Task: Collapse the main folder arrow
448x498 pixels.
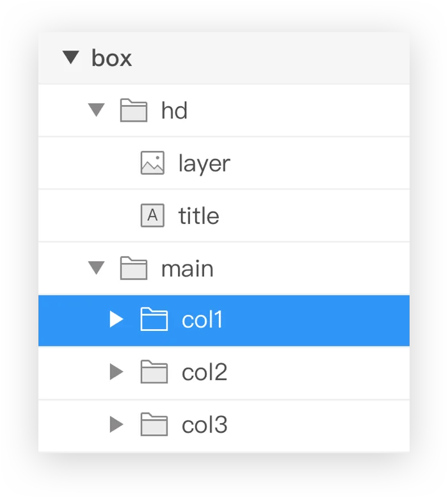Action: pyautogui.click(x=96, y=268)
